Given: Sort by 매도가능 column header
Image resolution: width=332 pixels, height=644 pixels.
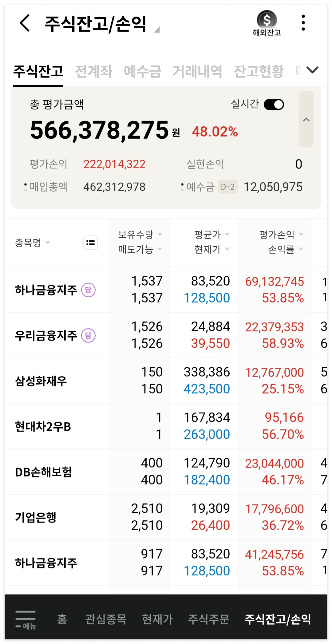Looking at the screenshot, I should (x=140, y=249).
